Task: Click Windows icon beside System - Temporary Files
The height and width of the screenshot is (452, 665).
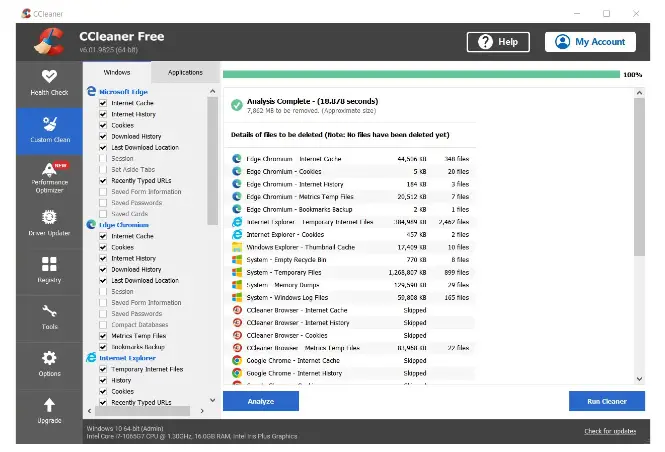Action: (237, 272)
